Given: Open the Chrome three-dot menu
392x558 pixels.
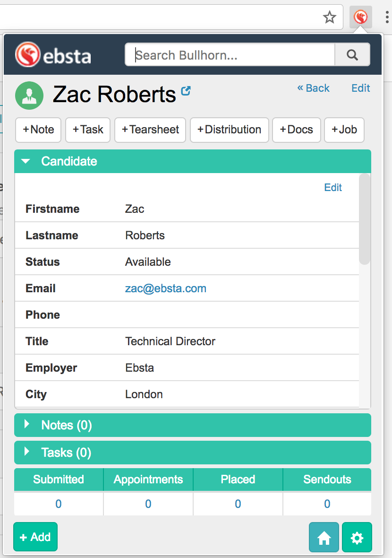Looking at the screenshot, I should click(x=387, y=17).
